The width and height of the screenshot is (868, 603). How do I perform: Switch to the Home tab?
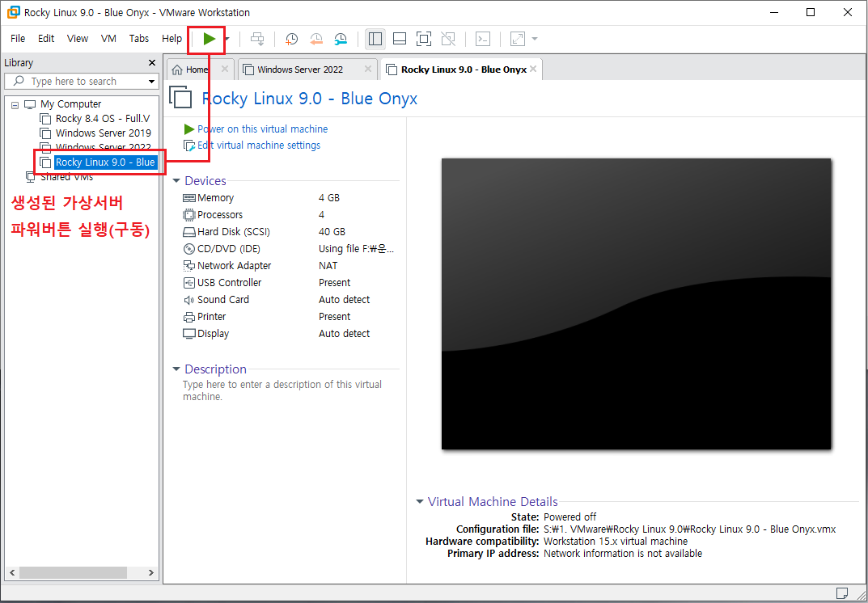click(197, 70)
